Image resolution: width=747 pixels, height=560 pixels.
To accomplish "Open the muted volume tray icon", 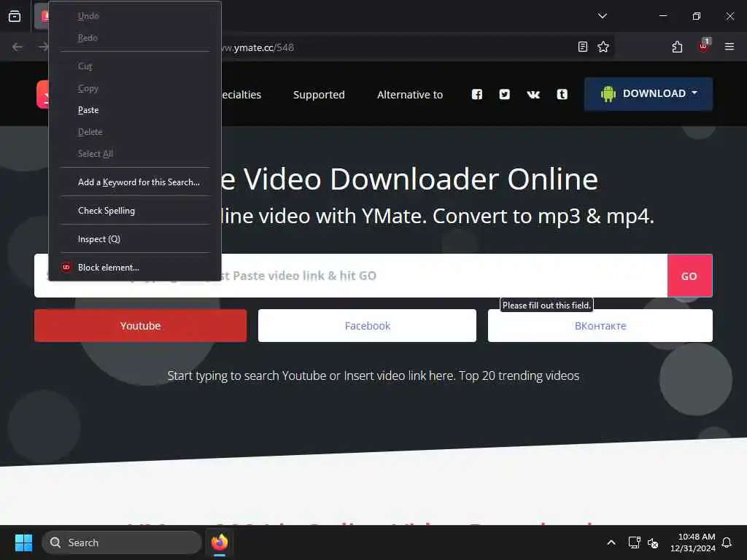I will coord(653,542).
